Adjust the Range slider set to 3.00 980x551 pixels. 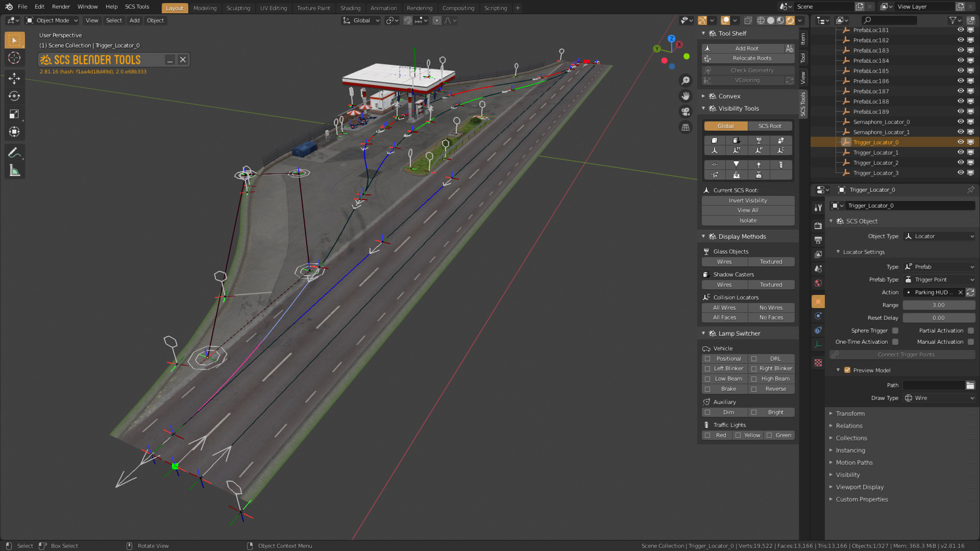tap(939, 305)
